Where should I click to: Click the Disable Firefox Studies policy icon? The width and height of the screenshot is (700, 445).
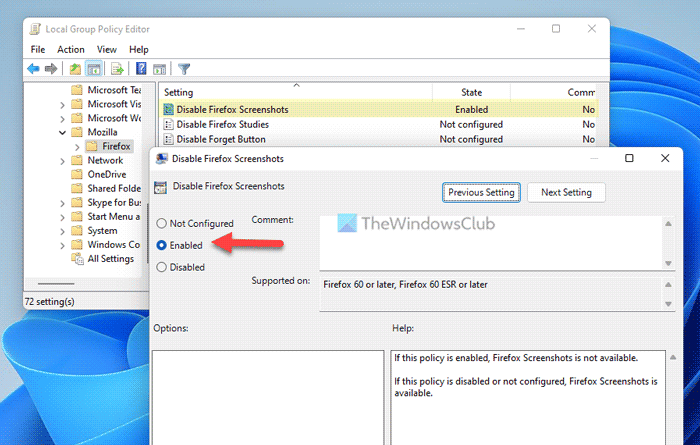pyautogui.click(x=168, y=125)
